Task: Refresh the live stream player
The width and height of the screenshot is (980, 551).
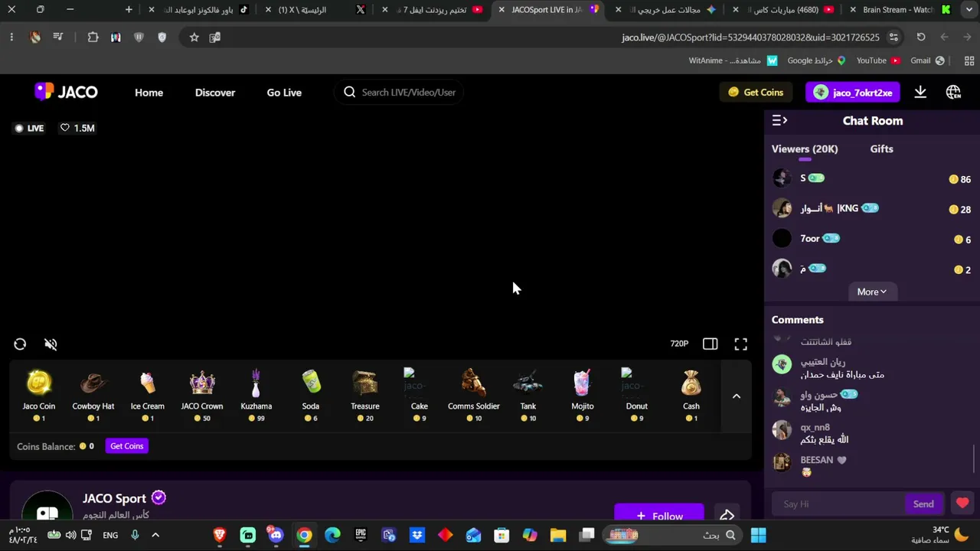Action: pyautogui.click(x=20, y=344)
